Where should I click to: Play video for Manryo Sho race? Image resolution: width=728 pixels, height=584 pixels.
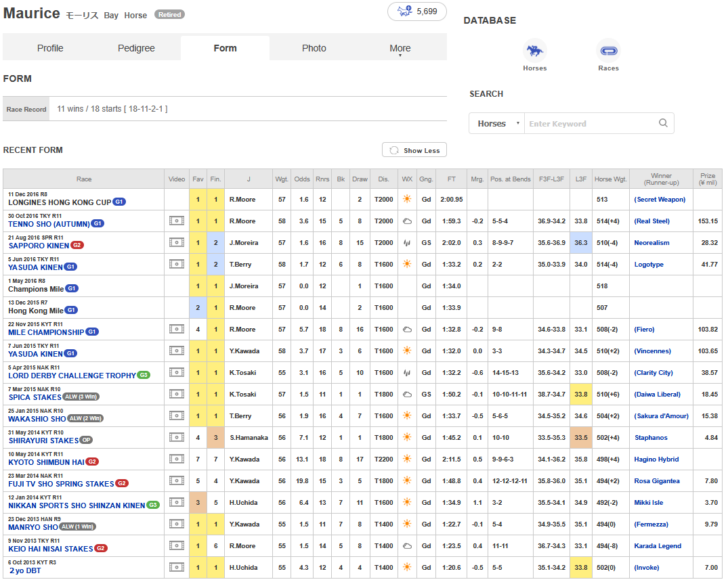pos(177,524)
